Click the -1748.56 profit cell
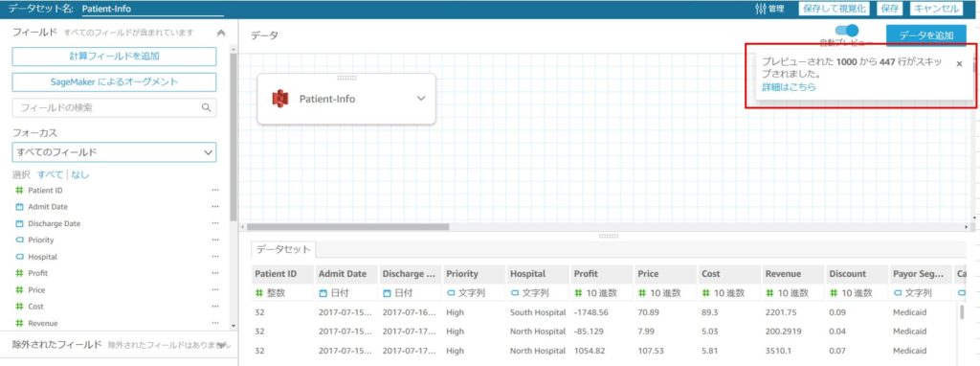 point(590,312)
